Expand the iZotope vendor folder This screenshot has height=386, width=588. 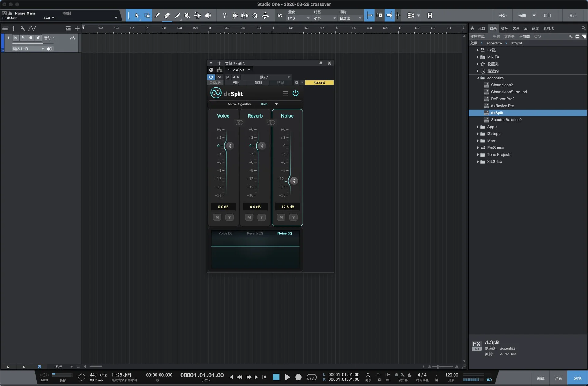click(x=478, y=134)
